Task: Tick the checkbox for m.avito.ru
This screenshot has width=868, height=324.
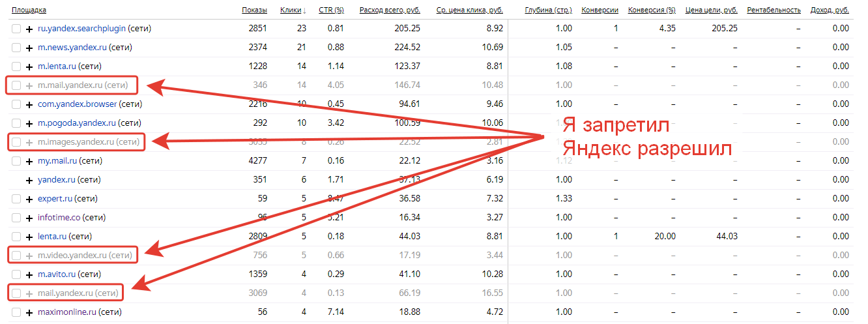Action: [x=16, y=274]
